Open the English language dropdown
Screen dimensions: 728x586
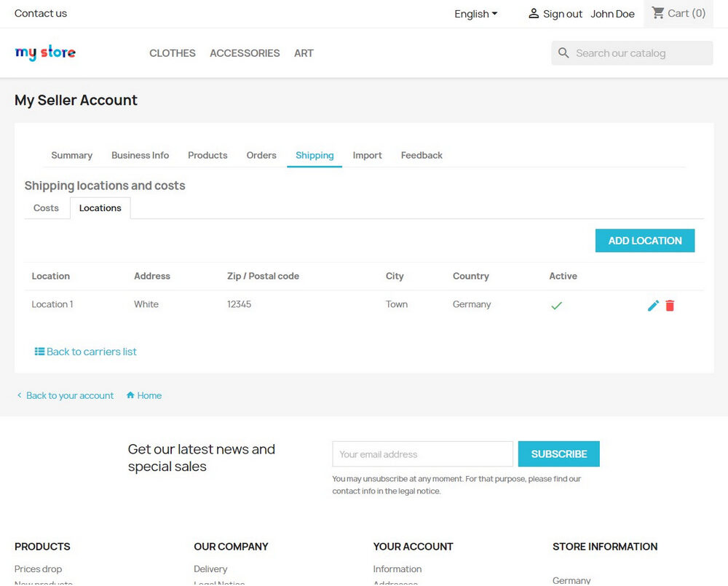click(x=475, y=14)
